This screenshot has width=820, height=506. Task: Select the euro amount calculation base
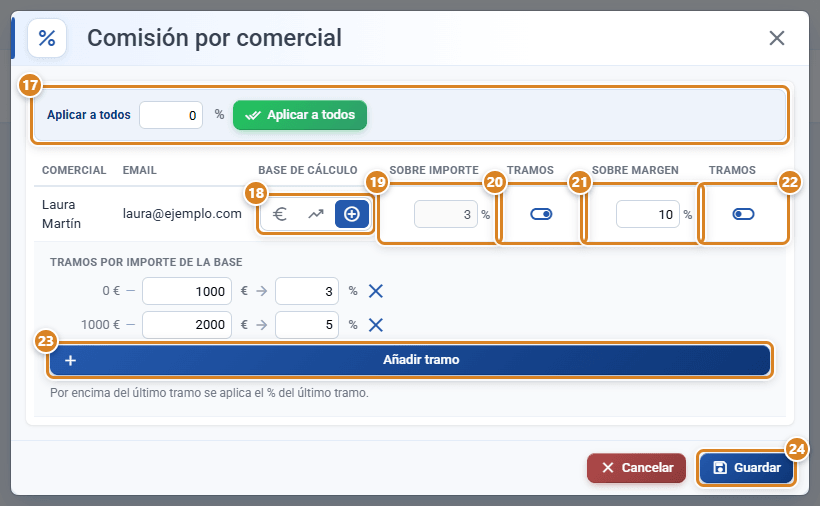(280, 214)
